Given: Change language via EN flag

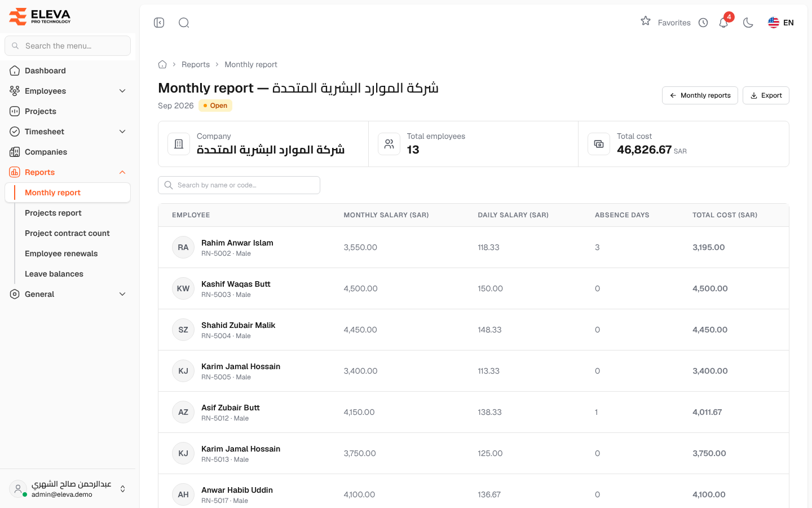Looking at the screenshot, I should 781,23.
